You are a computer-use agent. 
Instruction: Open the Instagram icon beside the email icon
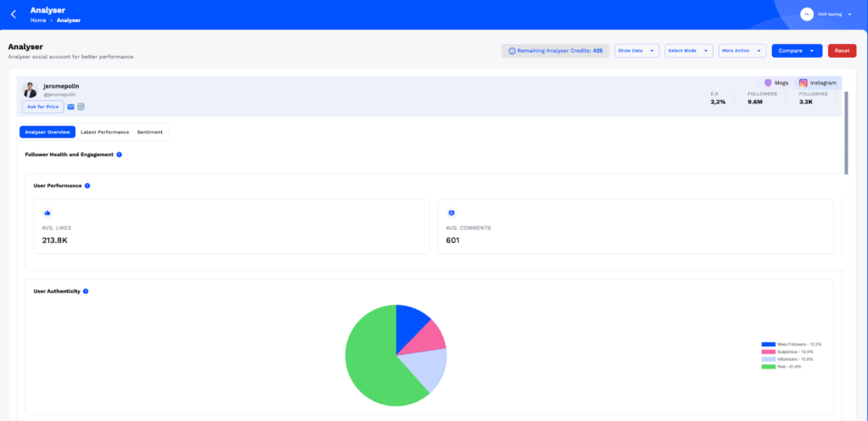pos(81,107)
